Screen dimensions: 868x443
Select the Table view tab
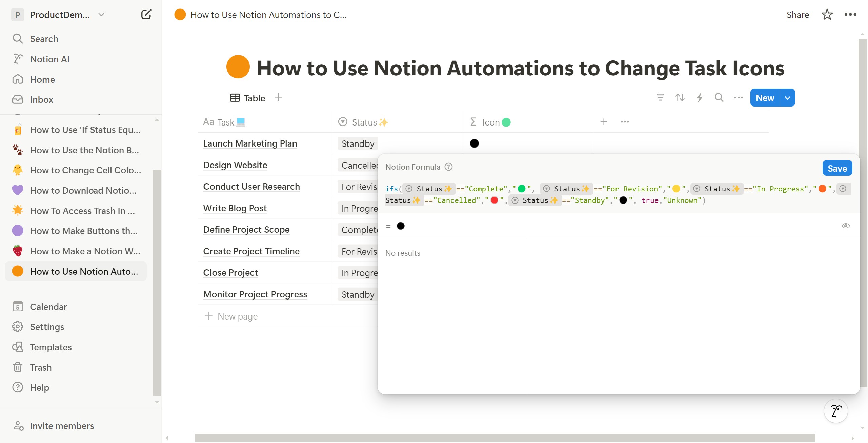[247, 98]
